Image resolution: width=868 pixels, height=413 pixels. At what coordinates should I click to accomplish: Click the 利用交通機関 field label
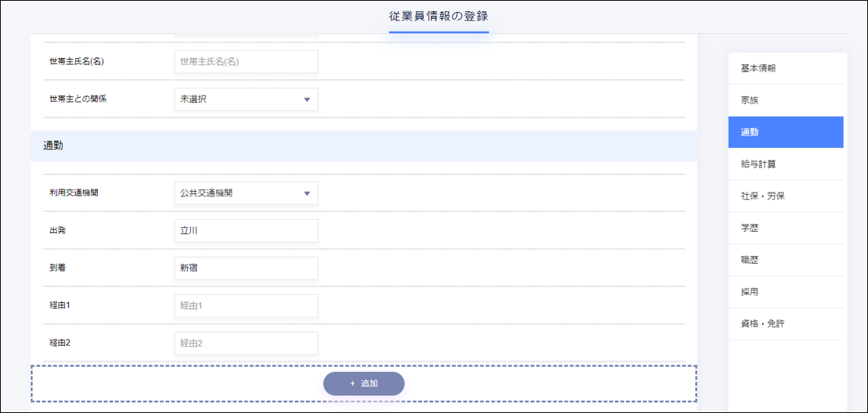73,193
